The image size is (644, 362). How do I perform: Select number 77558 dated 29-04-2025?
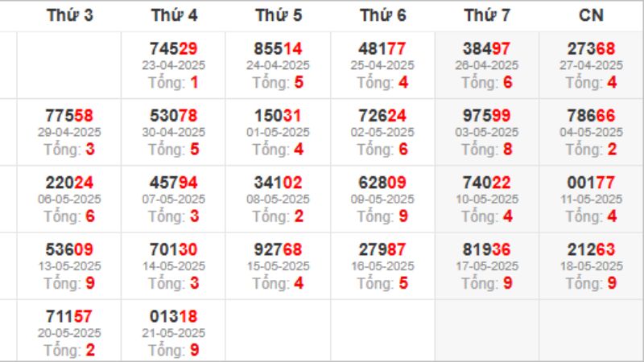(69, 116)
